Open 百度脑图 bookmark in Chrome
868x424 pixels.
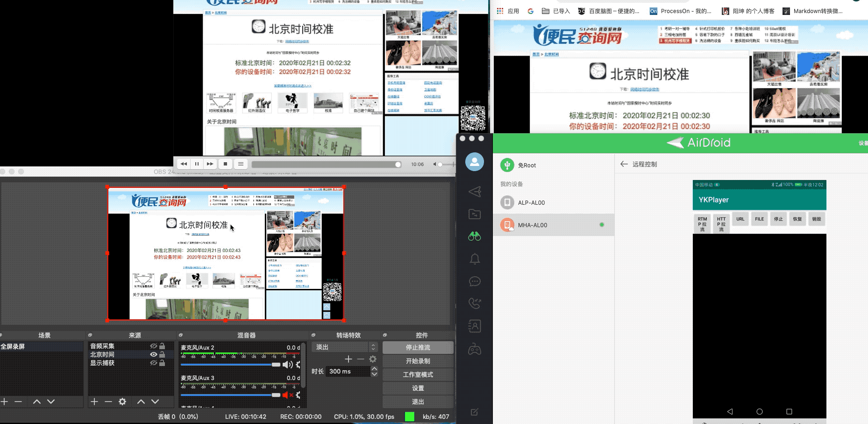609,11
